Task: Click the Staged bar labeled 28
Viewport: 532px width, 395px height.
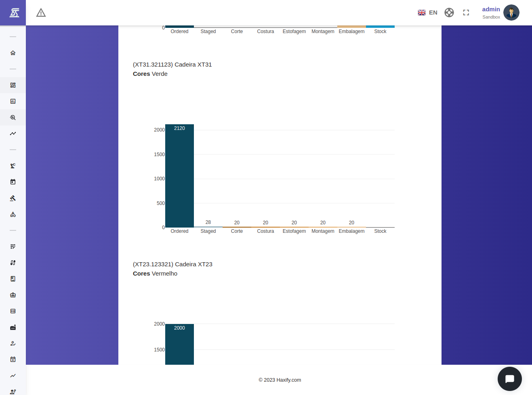Action: tap(208, 227)
